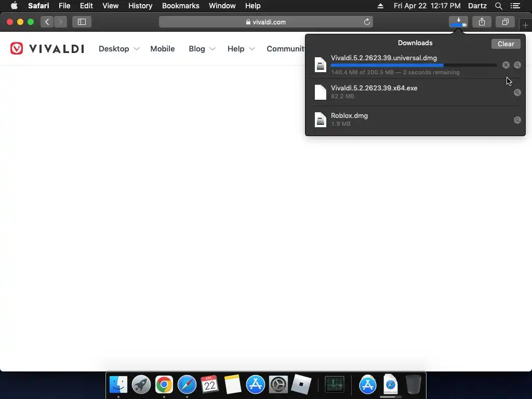Click the Safari forward navigation arrow
The height and width of the screenshot is (399, 532).
point(60,22)
